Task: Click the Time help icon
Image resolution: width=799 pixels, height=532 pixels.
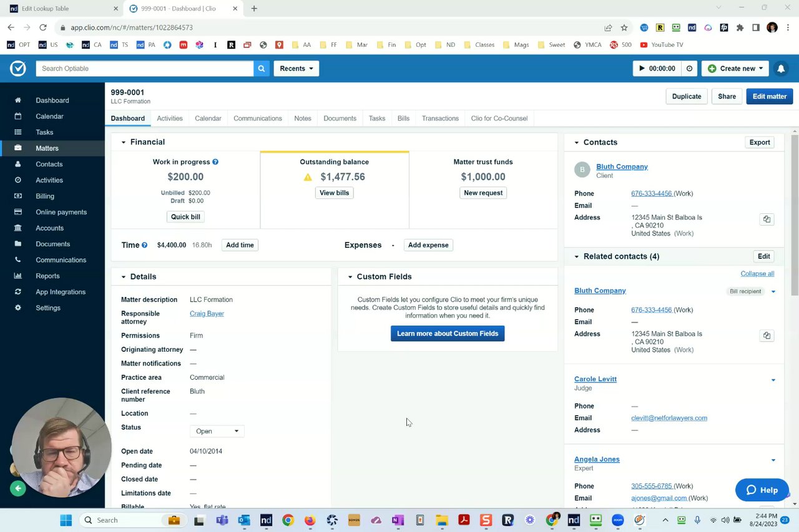Action: (144, 245)
